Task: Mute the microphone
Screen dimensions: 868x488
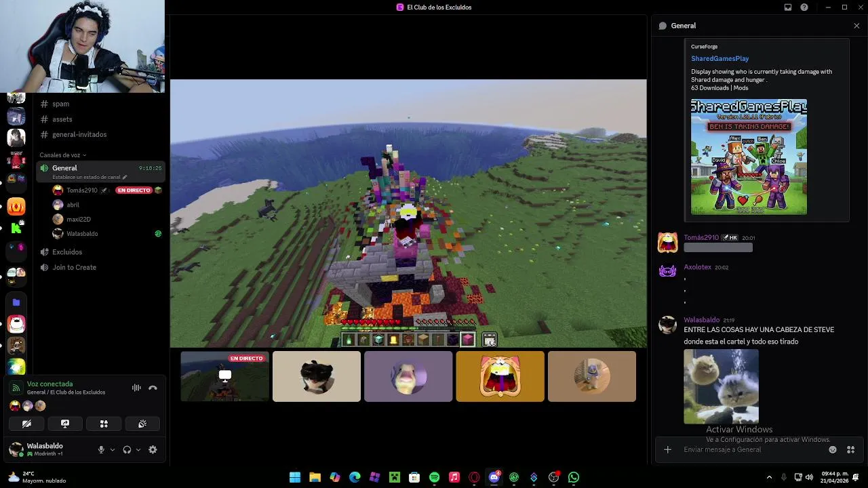Action: (x=101, y=449)
